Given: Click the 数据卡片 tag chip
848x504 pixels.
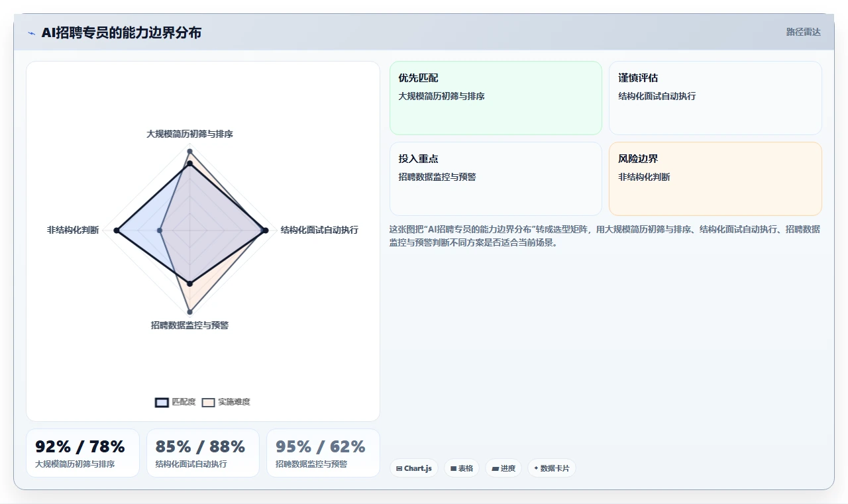Looking at the screenshot, I should 552,468.
